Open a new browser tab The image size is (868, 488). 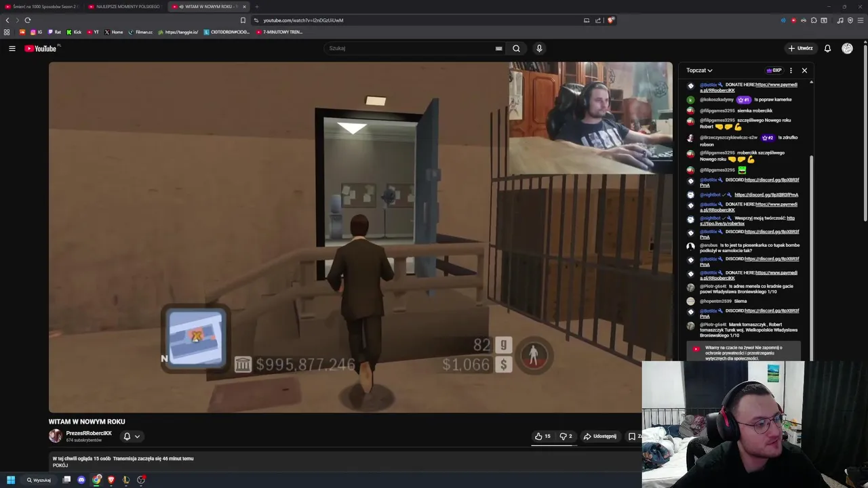[256, 7]
